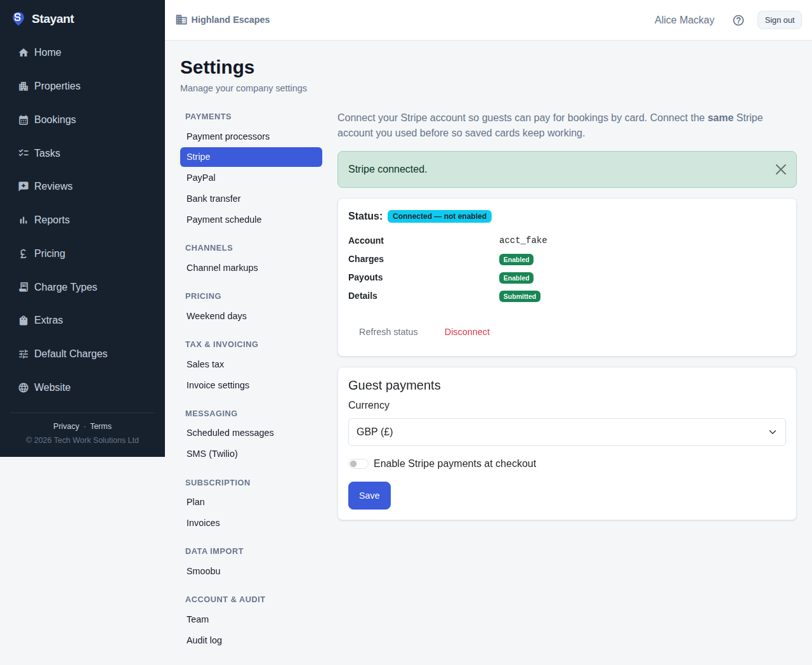Open the Terms link in sidebar footer

point(101,426)
